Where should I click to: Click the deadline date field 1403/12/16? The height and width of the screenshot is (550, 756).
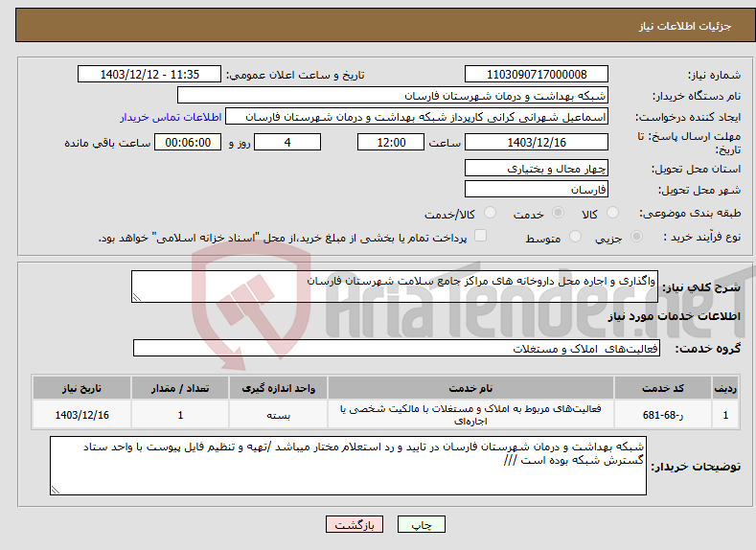click(537, 142)
